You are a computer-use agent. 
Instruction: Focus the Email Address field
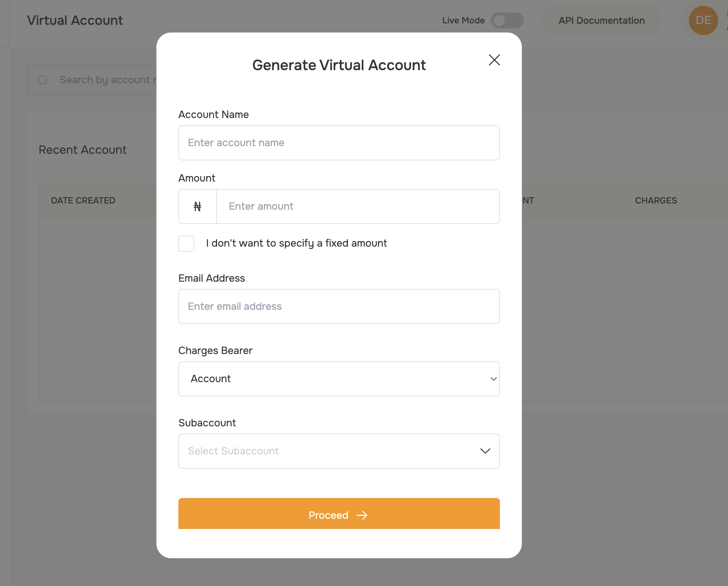[339, 307]
